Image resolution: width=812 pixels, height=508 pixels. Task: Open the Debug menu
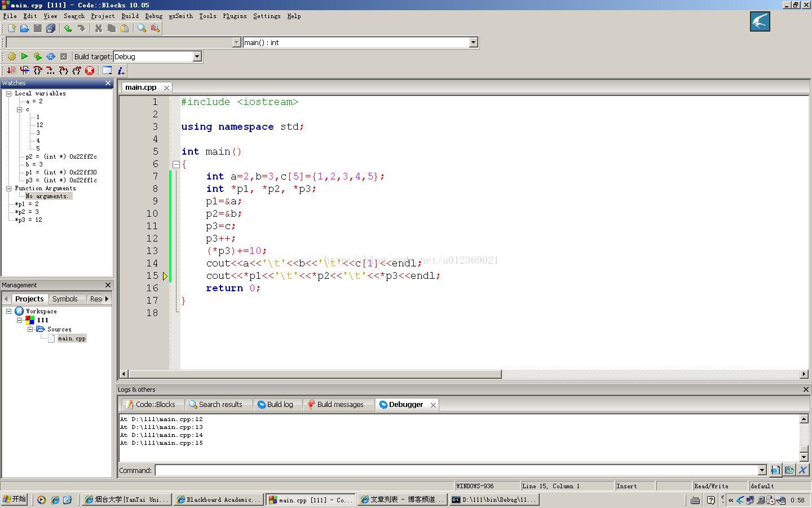coord(153,16)
